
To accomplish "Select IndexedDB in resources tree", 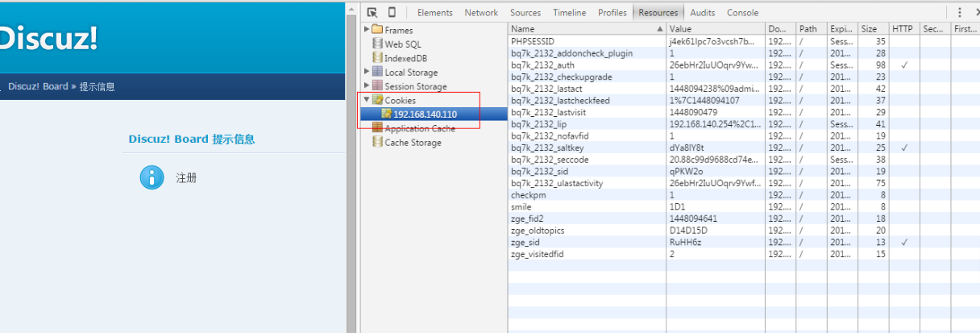I will coord(409,58).
